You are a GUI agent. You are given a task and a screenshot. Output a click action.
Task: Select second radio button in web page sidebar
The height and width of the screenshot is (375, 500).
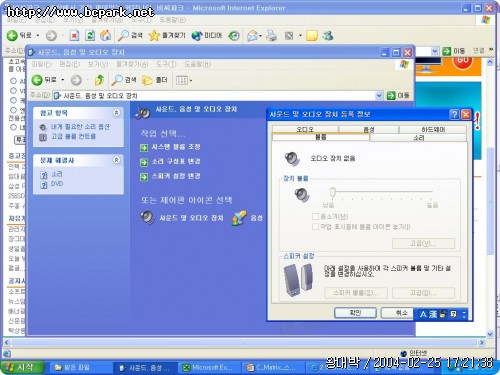pos(13,90)
